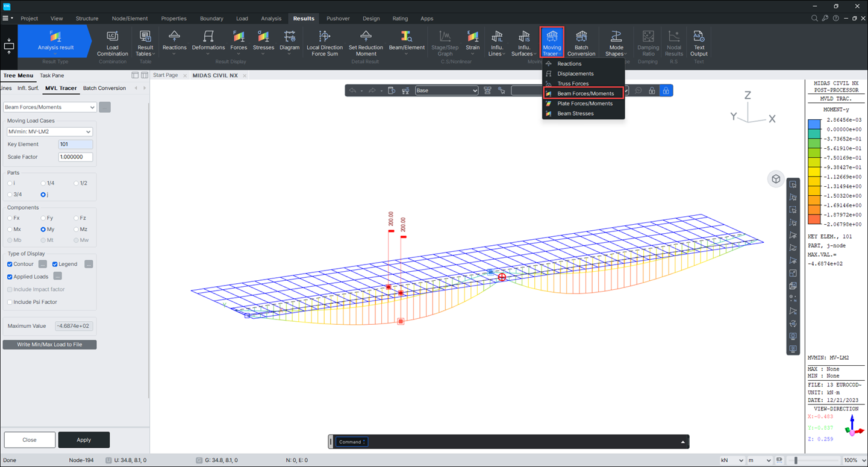Click the help question mark icon

pos(835,19)
